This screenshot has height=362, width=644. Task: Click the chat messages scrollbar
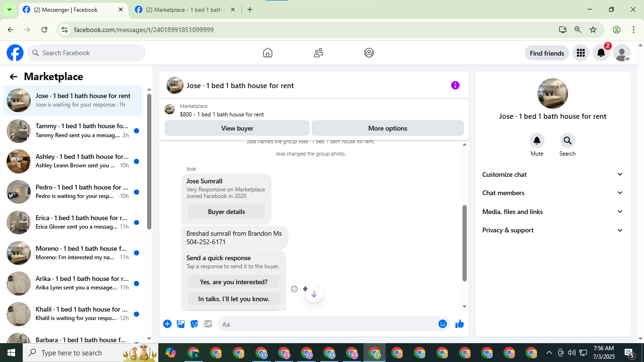(464, 243)
